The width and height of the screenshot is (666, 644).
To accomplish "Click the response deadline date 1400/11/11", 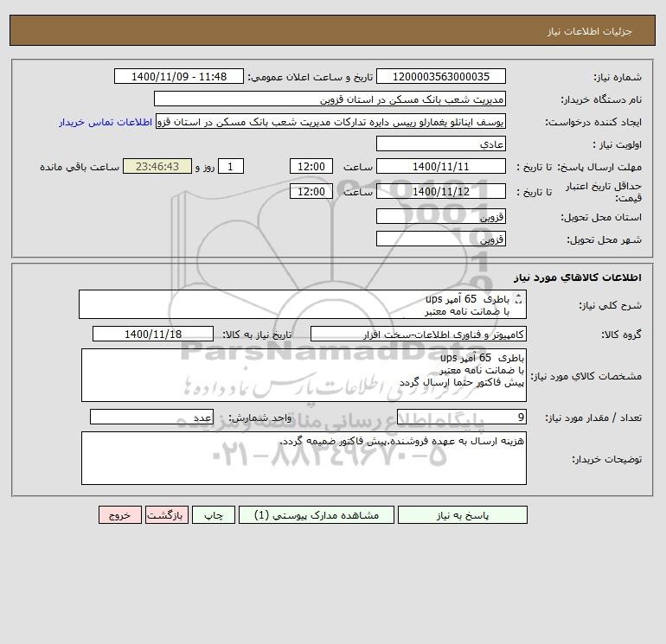I will (x=441, y=167).
